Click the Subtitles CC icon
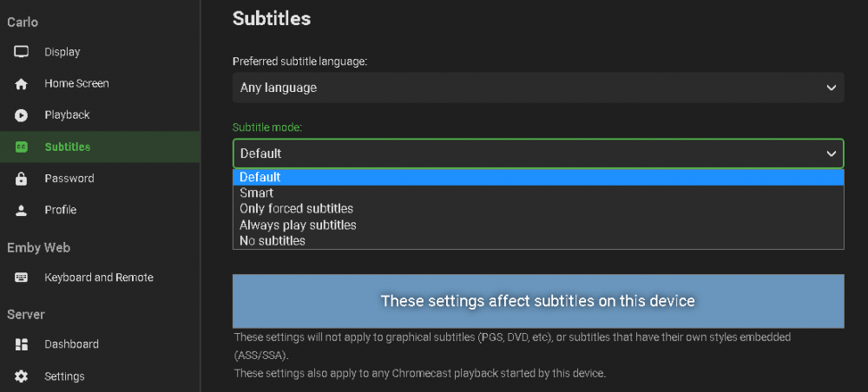Screen dimensions: 868x392 pos(22,147)
